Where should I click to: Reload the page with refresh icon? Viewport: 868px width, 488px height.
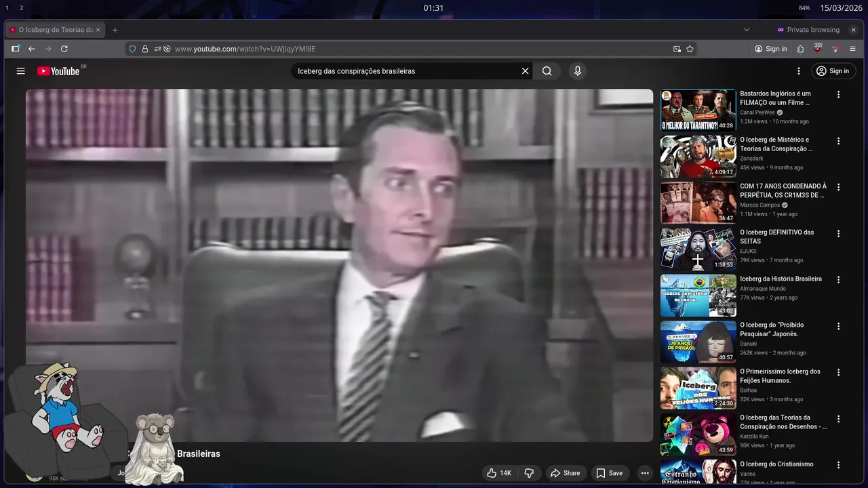(64, 49)
